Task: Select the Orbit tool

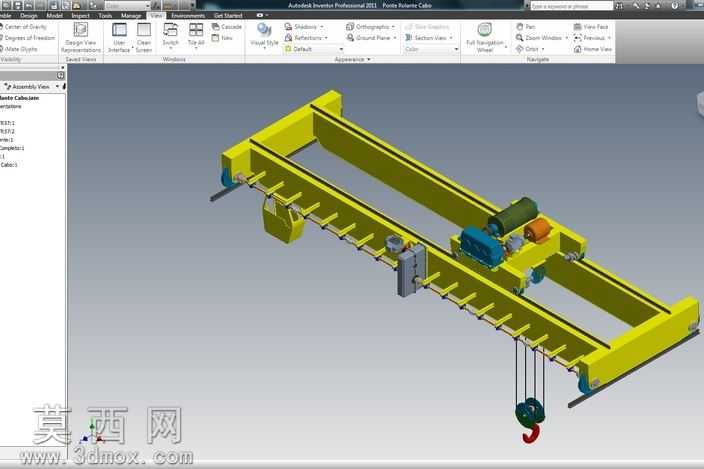Action: (x=527, y=49)
